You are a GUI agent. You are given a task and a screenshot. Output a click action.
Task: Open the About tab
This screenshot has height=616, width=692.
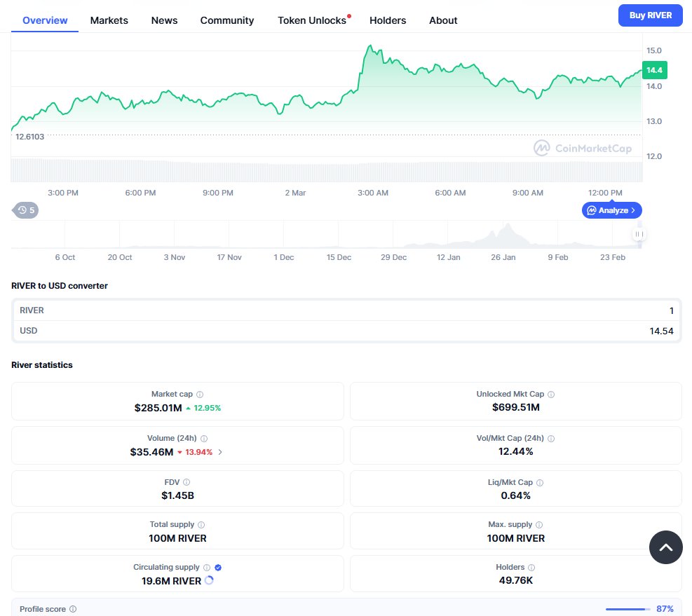[443, 20]
